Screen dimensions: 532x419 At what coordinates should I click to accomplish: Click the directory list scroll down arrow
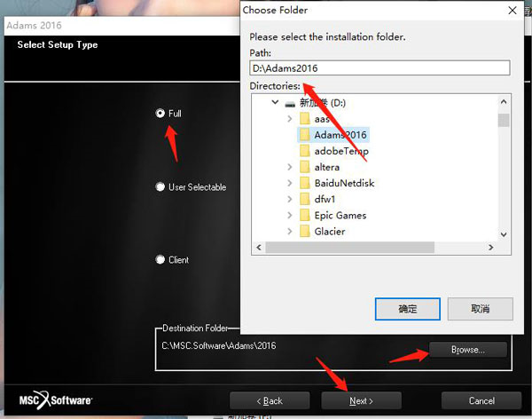[504, 234]
